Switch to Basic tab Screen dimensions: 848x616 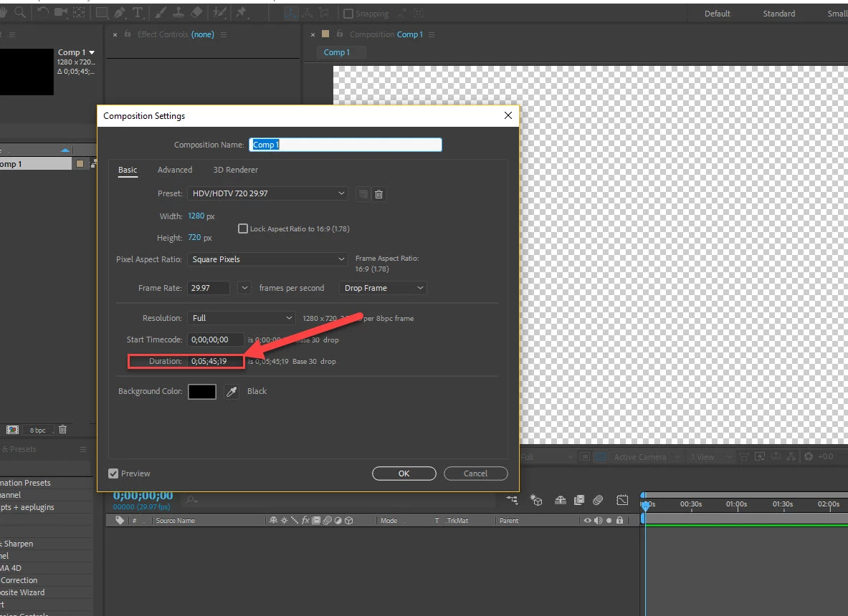tap(128, 170)
